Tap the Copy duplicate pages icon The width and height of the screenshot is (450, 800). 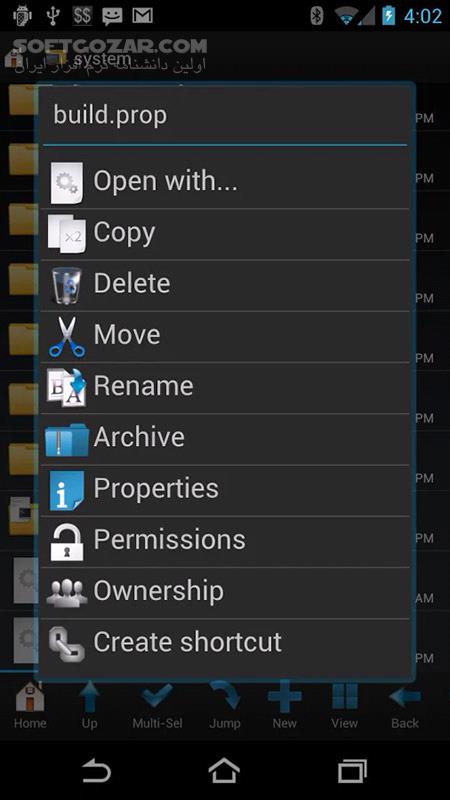coord(67,234)
